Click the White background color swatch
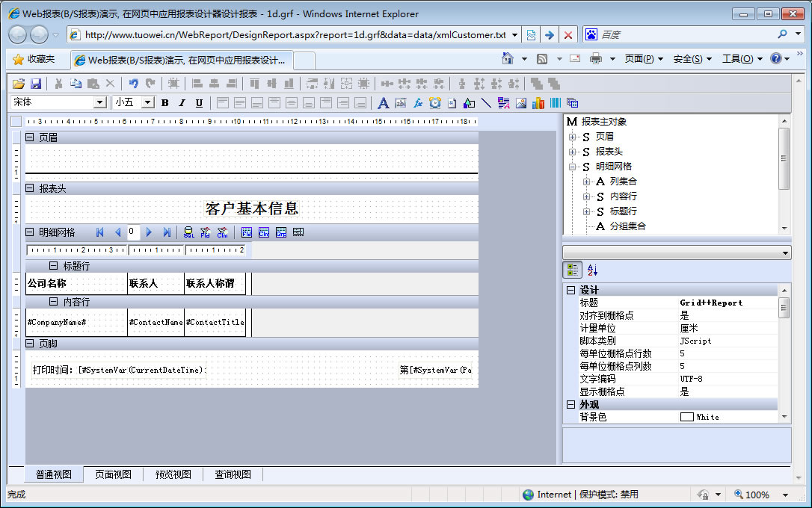 686,417
